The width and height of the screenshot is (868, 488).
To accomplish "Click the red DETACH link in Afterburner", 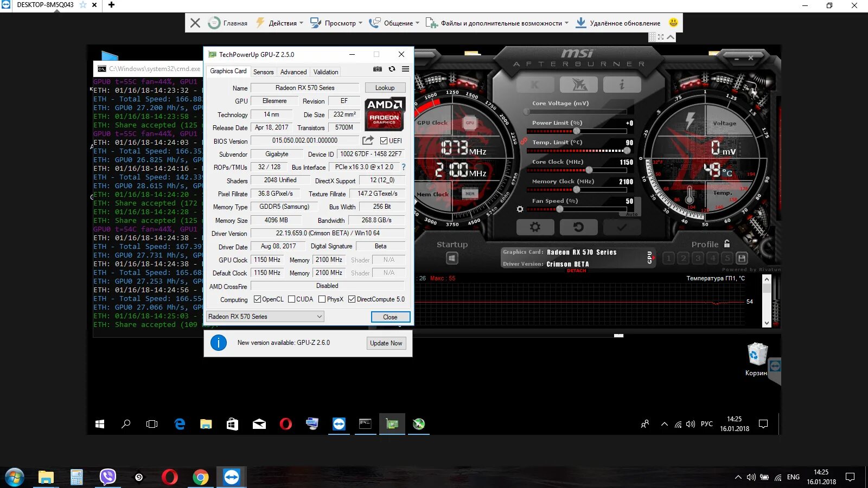I will pos(576,271).
